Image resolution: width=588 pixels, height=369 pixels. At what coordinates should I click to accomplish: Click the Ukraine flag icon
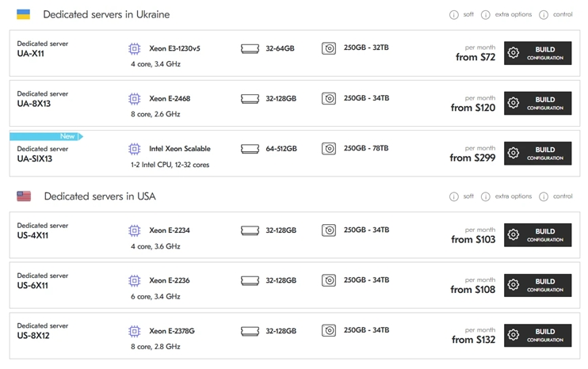24,14
